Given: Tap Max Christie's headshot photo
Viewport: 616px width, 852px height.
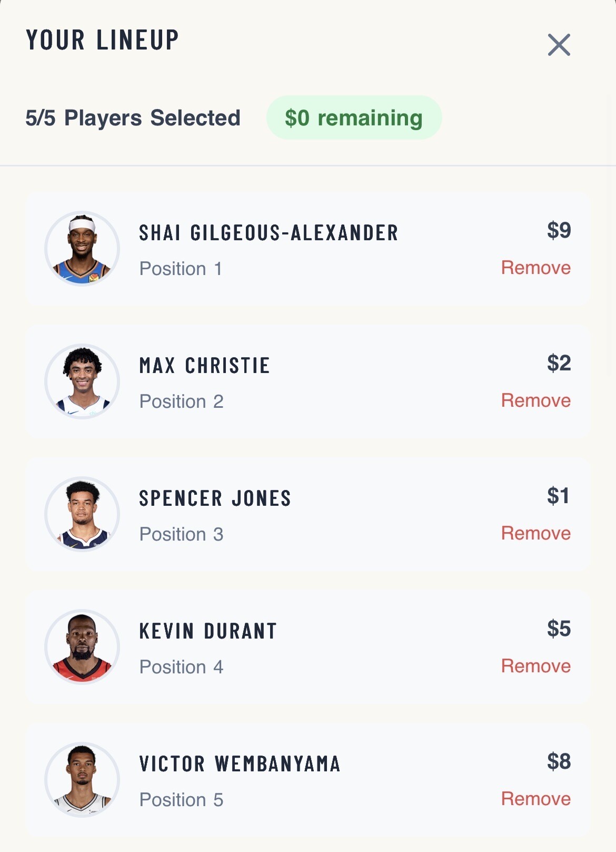Looking at the screenshot, I should tap(82, 381).
